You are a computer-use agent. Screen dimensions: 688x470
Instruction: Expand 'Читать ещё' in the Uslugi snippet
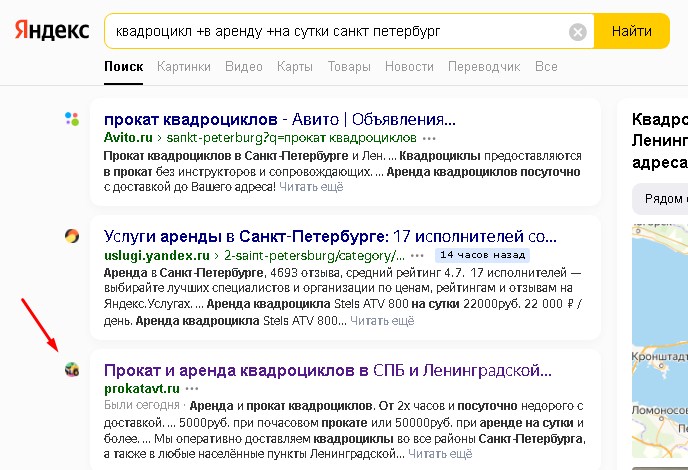pyautogui.click(x=382, y=321)
